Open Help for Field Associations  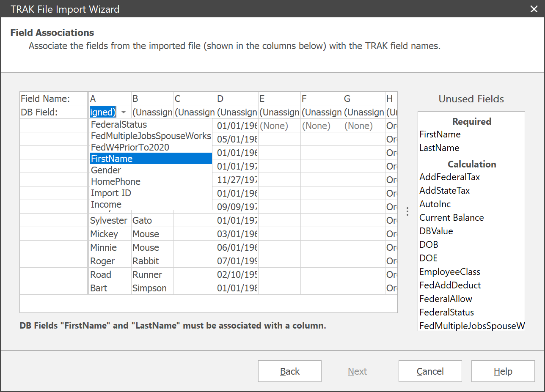503,371
